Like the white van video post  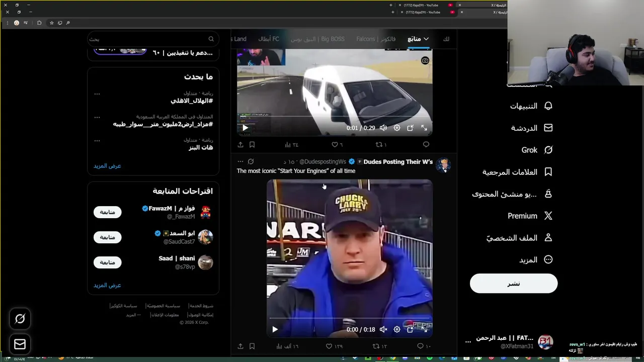335,144
